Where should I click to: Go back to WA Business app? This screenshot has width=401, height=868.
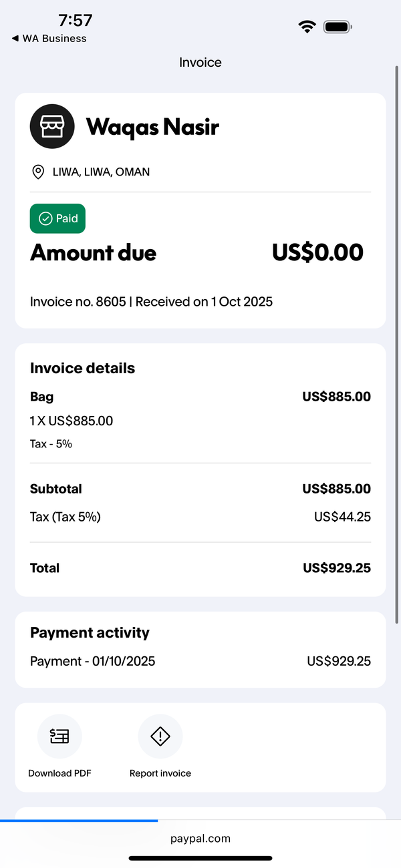coord(49,39)
